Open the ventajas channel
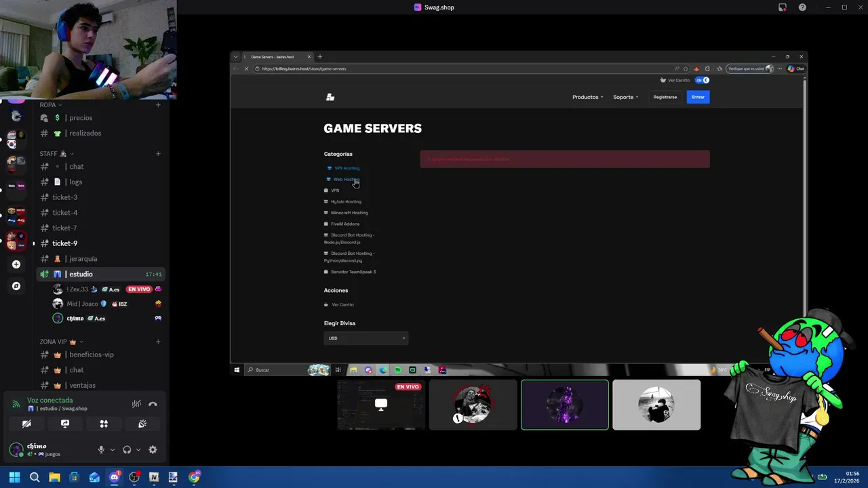868x488 pixels. click(x=100, y=385)
